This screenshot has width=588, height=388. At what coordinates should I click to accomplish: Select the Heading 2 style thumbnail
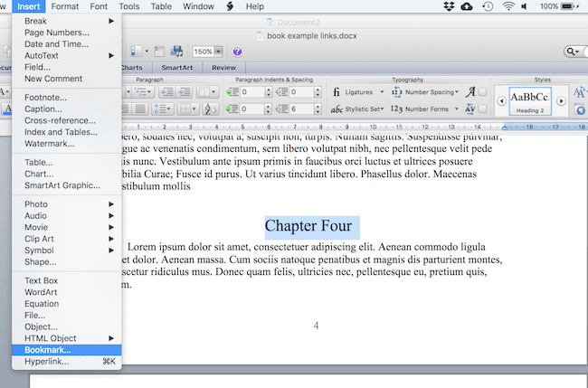530,101
